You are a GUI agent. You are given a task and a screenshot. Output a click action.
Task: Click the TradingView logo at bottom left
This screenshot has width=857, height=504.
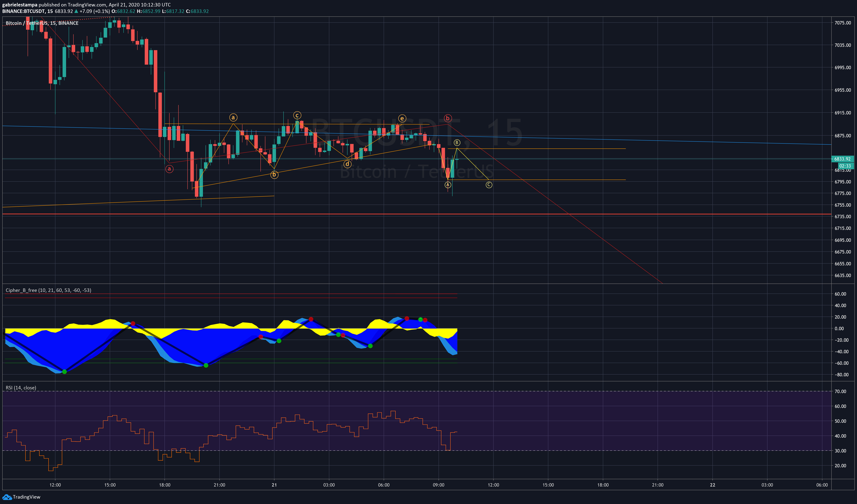pyautogui.click(x=21, y=497)
